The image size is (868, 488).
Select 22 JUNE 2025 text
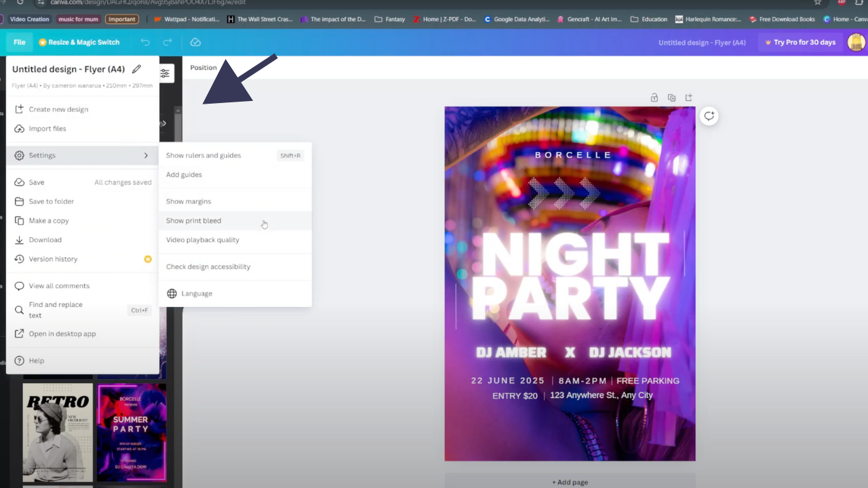coord(508,381)
